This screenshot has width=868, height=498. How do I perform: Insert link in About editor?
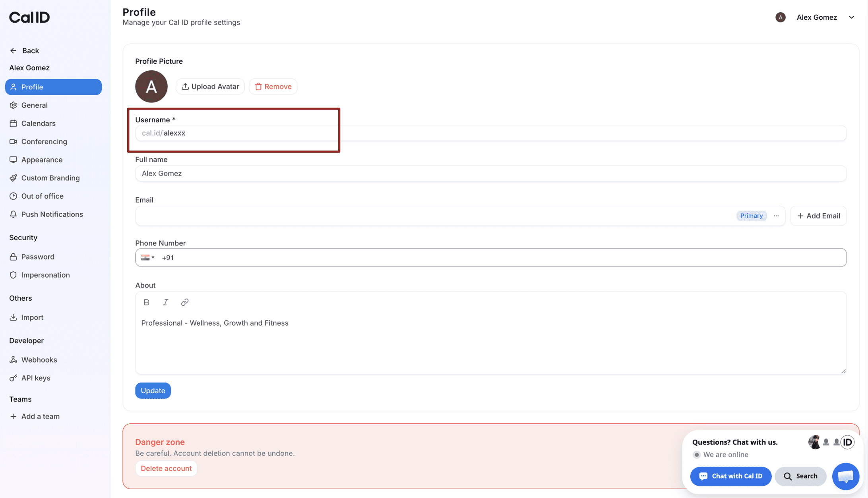(x=184, y=302)
